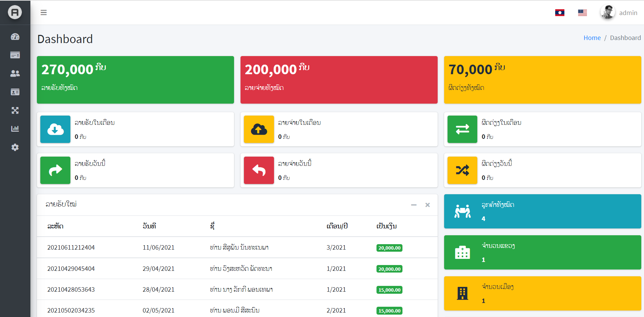Toggle the hamburger sidebar menu
This screenshot has width=644, height=317.
tap(44, 13)
